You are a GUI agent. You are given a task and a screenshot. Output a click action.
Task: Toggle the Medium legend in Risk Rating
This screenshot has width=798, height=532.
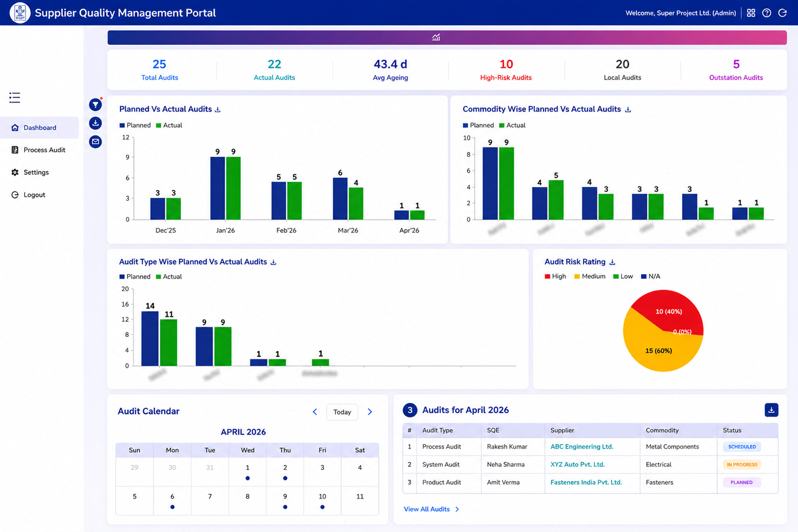pos(590,276)
